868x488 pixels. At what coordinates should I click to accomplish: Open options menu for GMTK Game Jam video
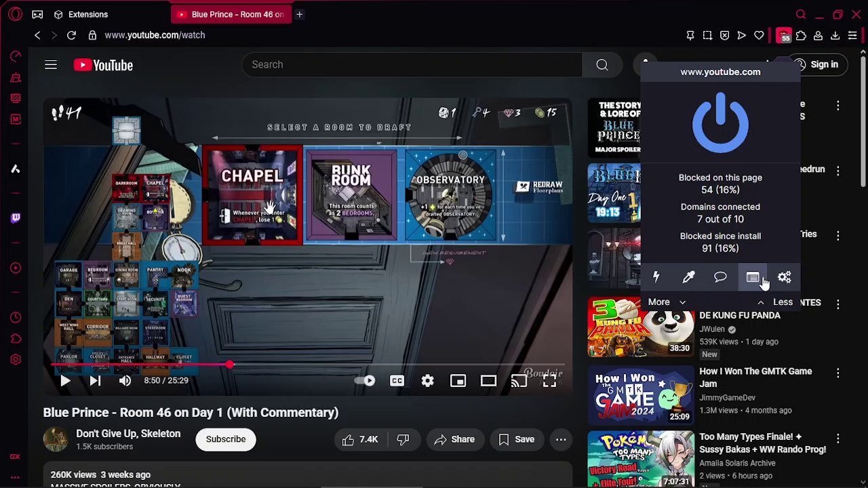838,373
